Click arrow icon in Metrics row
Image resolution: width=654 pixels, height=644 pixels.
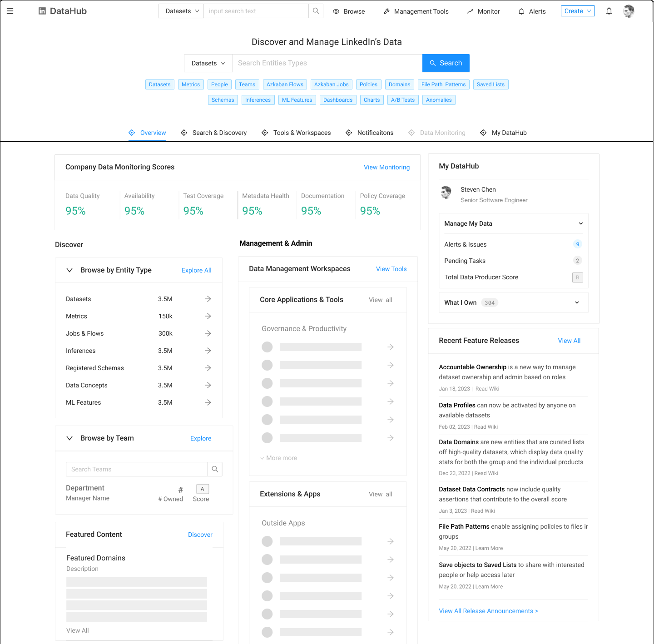pos(208,316)
